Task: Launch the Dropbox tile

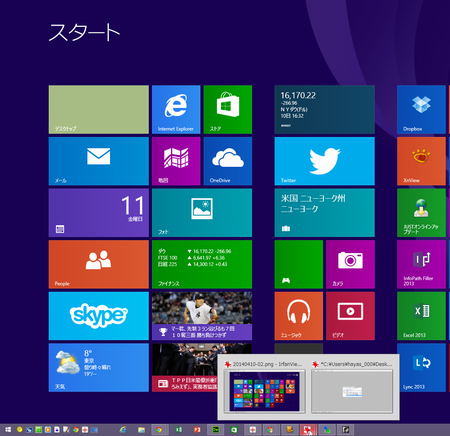Action: (x=421, y=109)
